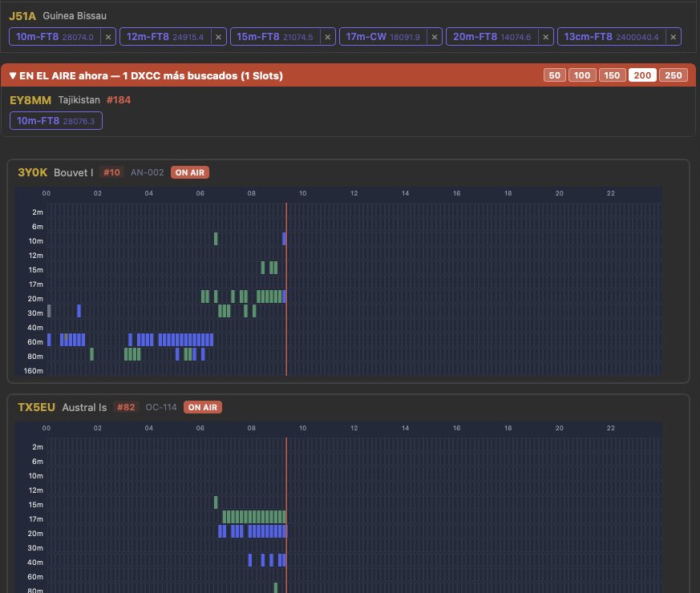Click the EY8MM callsign
Screen dimensions: 700x593
(30, 100)
